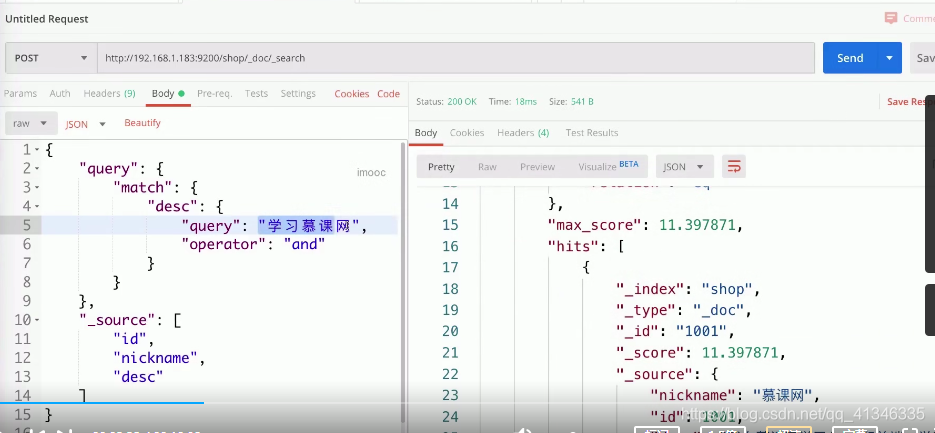The image size is (935, 433).
Task: Click the Status 200 OK text
Action: coord(446,102)
